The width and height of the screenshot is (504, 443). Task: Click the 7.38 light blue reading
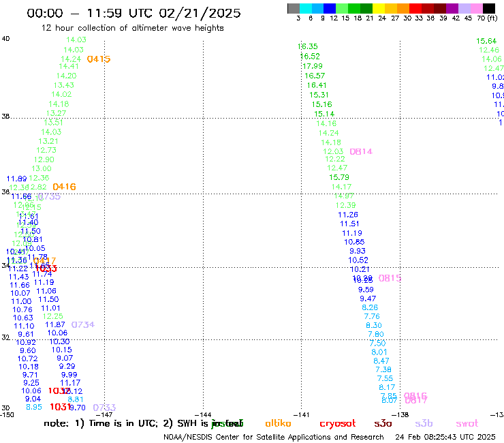pyautogui.click(x=383, y=369)
